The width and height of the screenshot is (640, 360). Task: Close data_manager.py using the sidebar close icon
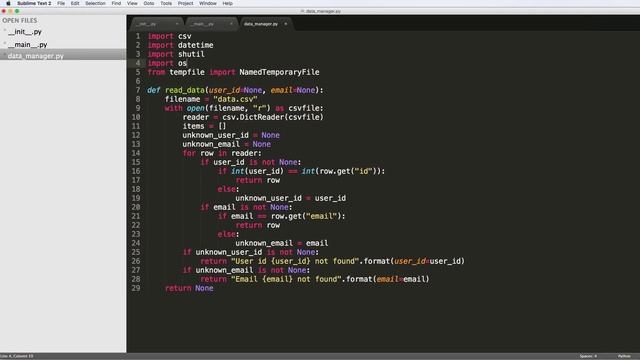[x=4, y=55]
